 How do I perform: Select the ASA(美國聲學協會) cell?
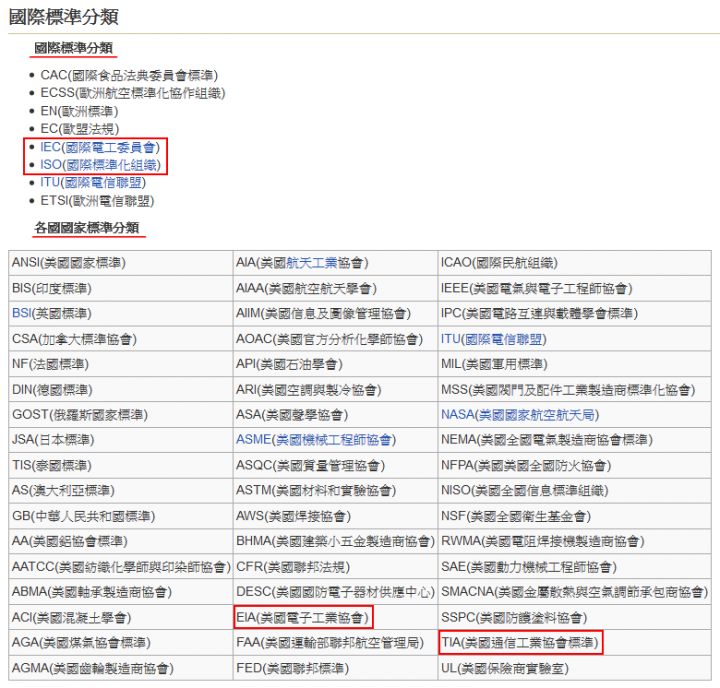click(336, 415)
